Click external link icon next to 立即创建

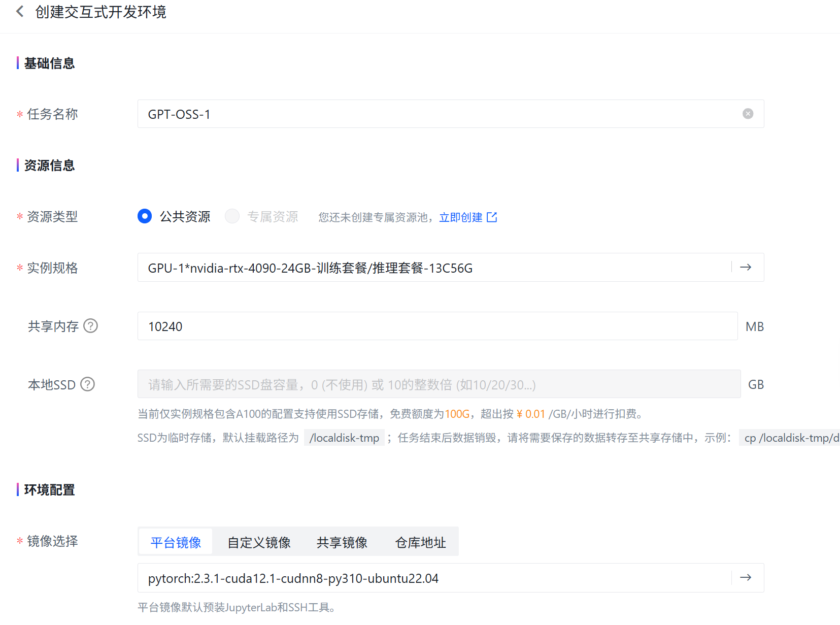pos(492,217)
